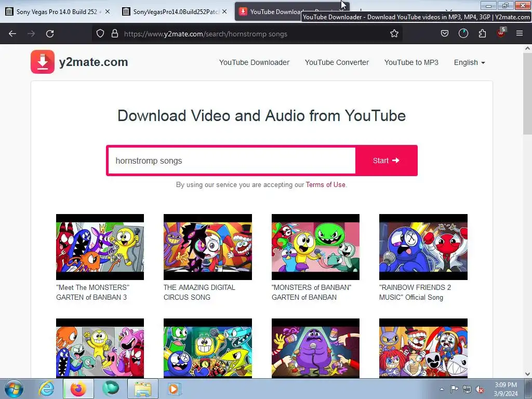Click the circular profile icon in the toolbar
Image resolution: width=532 pixels, height=399 pixels.
463,34
